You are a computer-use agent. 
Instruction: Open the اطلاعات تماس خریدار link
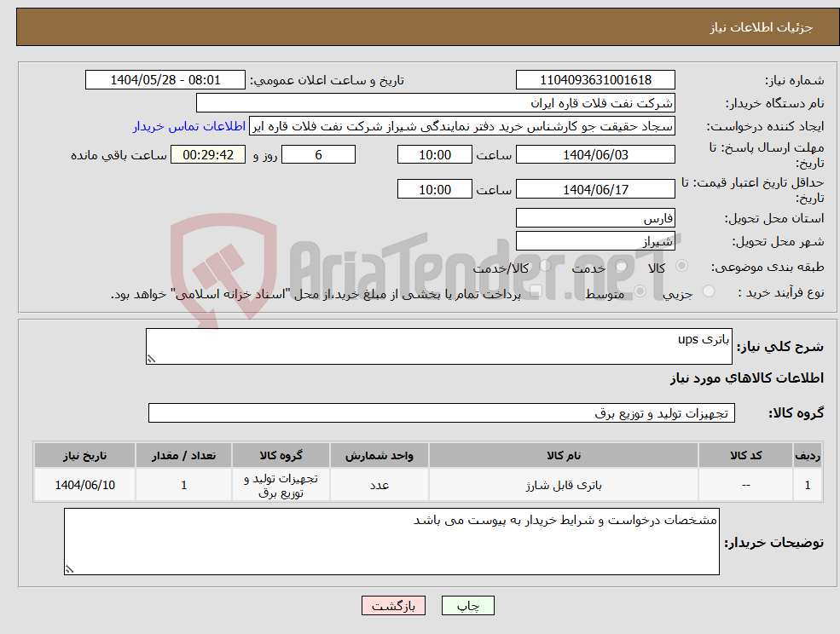click(188, 125)
